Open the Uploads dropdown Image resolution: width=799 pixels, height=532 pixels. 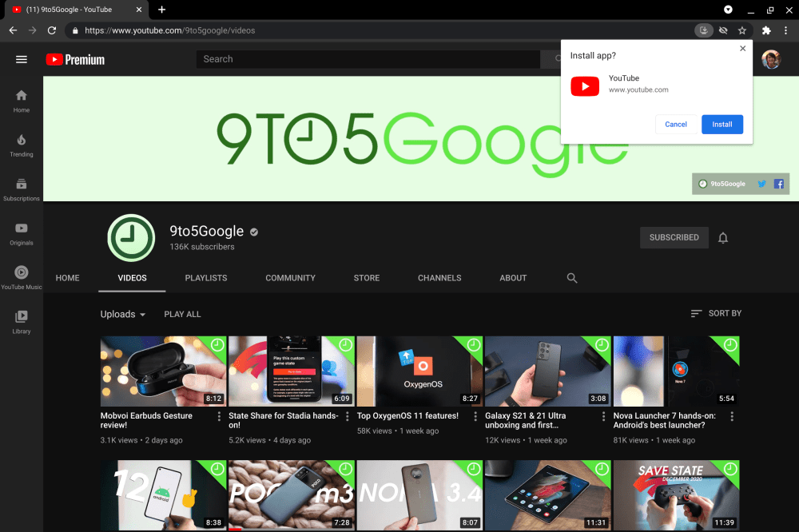click(123, 313)
